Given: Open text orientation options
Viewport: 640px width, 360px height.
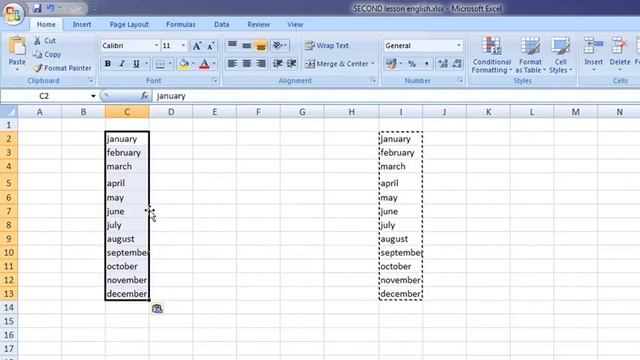Looking at the screenshot, I should coord(280,46).
